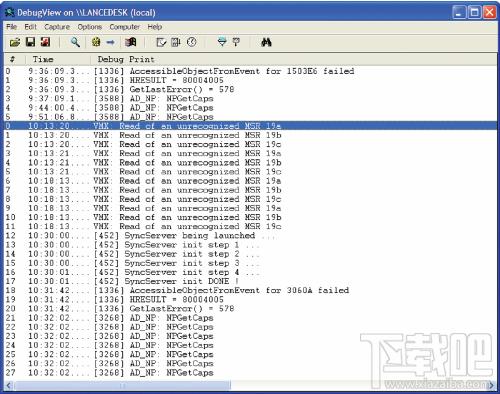This screenshot has width=500, height=394.
Task: Select the 9:51:06 NPGetCaps row
Action: tap(250, 117)
